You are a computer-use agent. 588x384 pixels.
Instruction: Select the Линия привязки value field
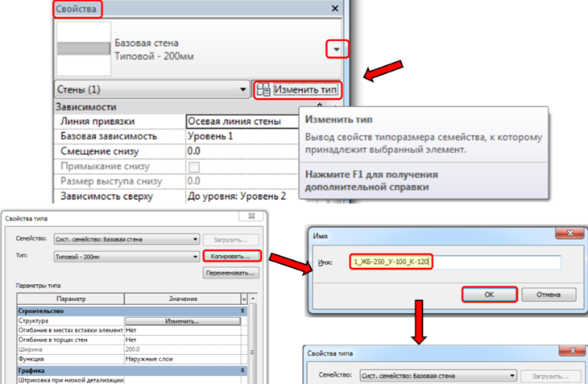242,122
